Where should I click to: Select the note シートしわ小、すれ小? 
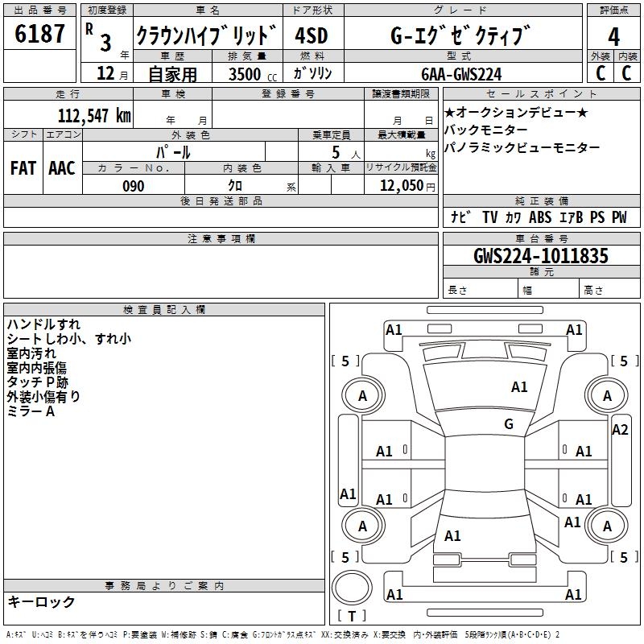[x=69, y=339]
